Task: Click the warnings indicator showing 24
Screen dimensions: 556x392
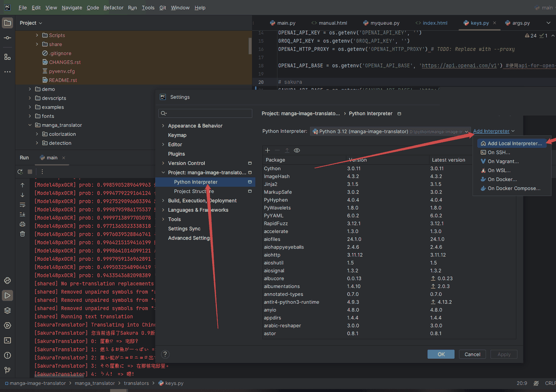Action: (531, 36)
